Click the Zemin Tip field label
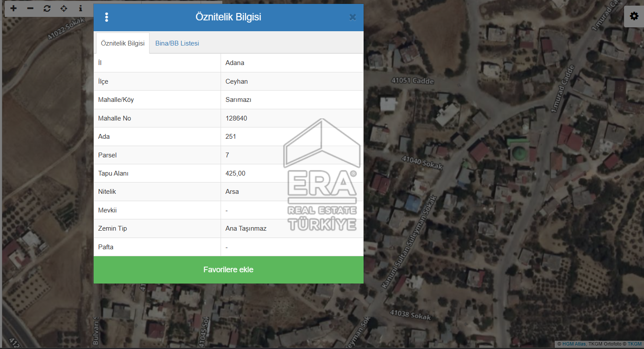The image size is (644, 349). coord(113,228)
